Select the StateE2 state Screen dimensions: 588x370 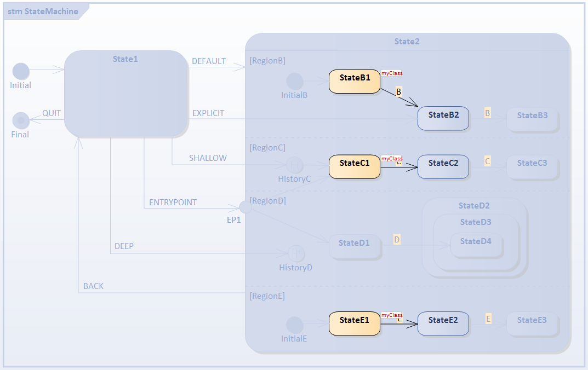click(443, 323)
